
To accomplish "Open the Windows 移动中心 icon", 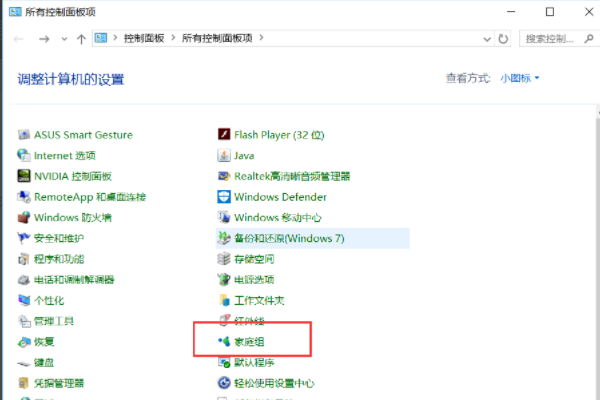I will [x=224, y=217].
